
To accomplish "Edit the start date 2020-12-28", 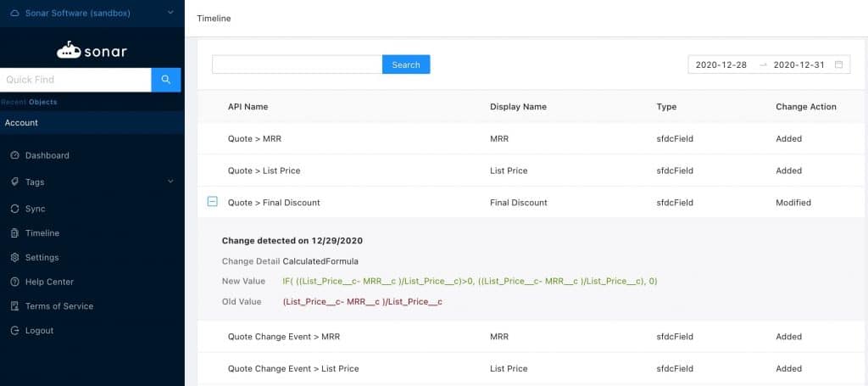I will (721, 64).
